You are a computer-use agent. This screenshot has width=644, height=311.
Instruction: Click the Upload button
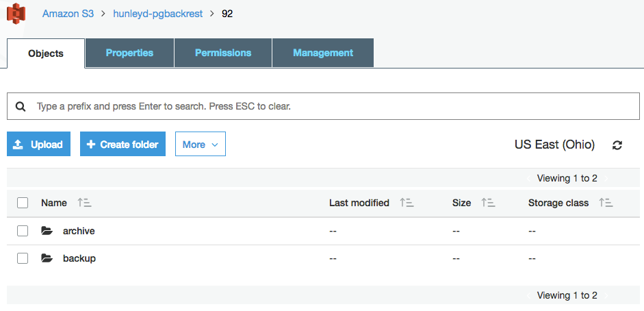click(38, 145)
